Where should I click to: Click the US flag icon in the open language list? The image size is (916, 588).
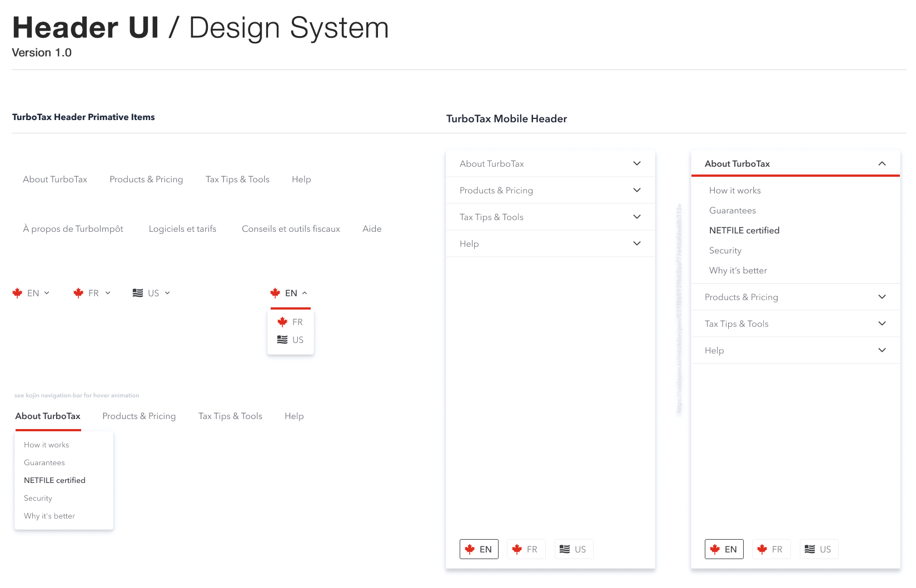pos(282,340)
